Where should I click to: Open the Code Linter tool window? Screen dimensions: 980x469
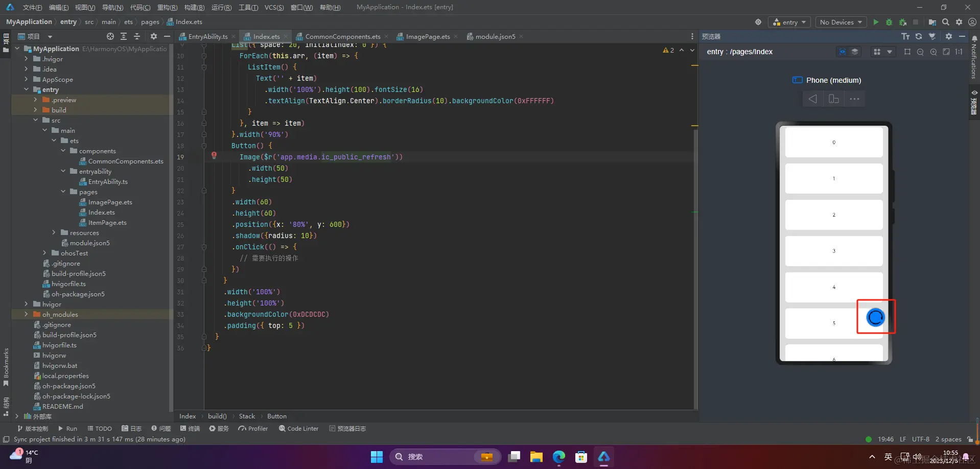(299, 429)
